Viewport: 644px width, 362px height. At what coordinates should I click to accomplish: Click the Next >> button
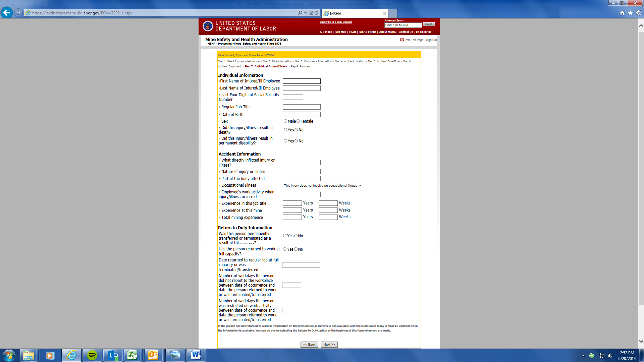pos(329,344)
